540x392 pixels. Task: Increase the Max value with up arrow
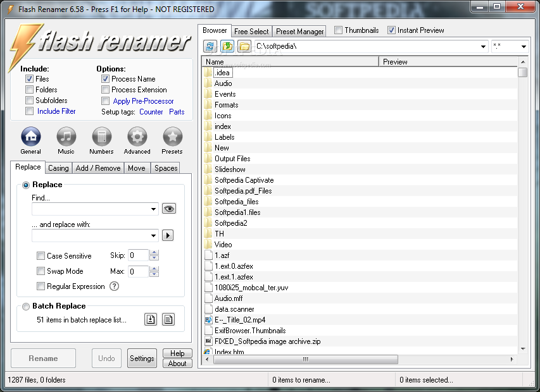[x=154, y=269]
